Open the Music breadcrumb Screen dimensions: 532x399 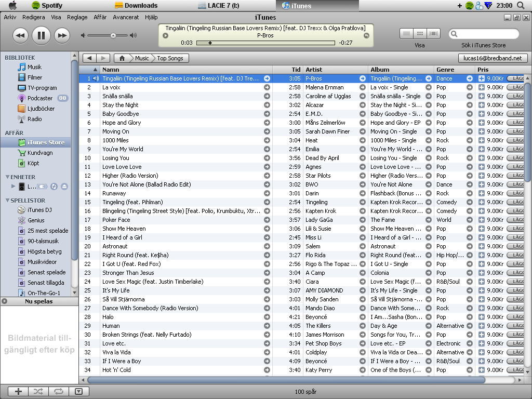tap(142, 58)
